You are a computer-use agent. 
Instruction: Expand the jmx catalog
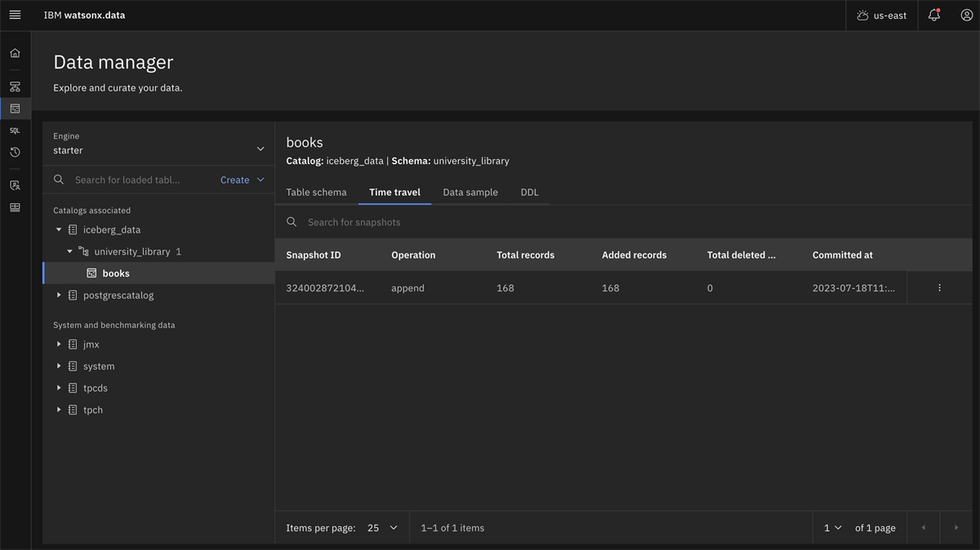[59, 344]
